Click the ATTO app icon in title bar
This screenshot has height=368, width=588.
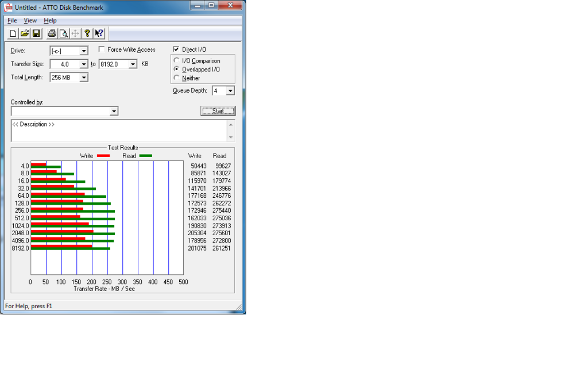[8, 7]
